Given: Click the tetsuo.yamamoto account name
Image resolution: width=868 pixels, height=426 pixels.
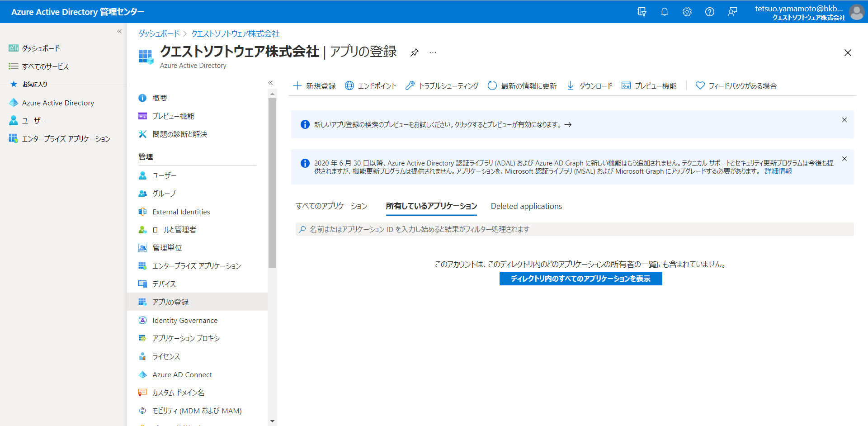Looking at the screenshot, I should [799, 8].
